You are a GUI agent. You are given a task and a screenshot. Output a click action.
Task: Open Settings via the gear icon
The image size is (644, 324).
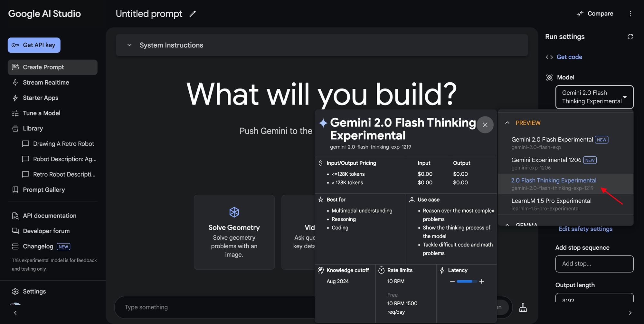coord(15,291)
